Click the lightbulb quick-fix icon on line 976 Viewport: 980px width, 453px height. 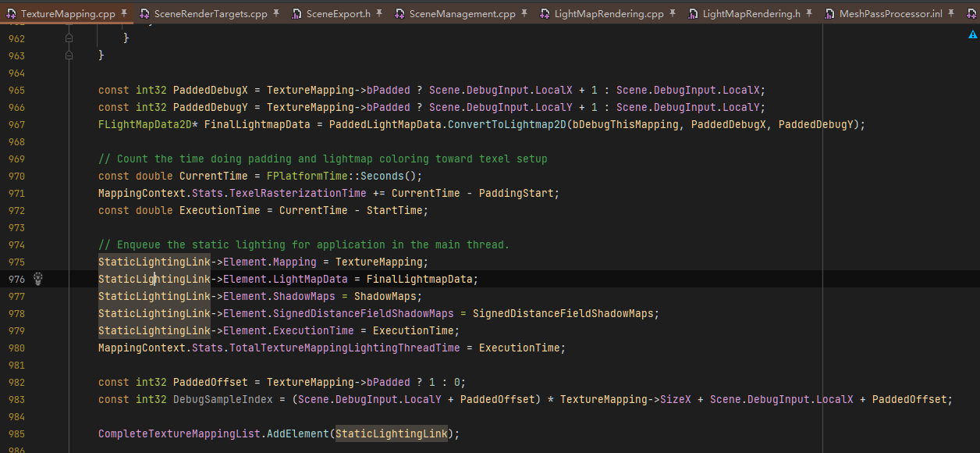tap(37, 279)
